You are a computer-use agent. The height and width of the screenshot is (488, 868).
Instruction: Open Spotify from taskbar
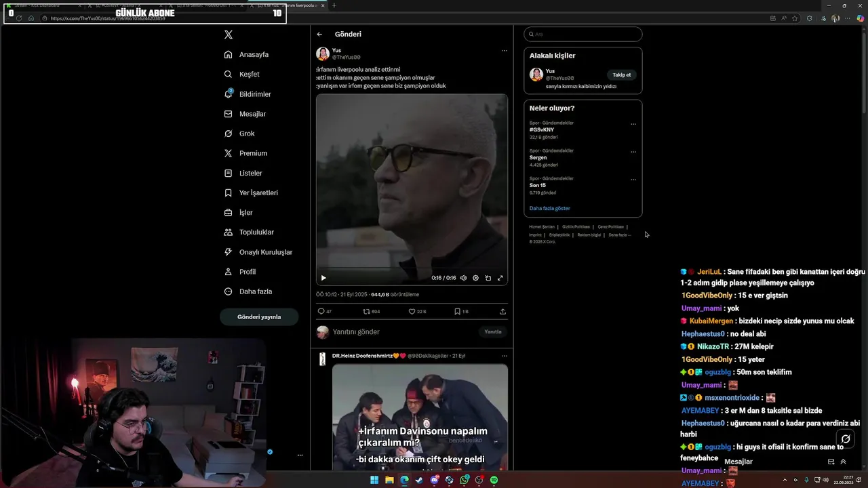coord(494,480)
